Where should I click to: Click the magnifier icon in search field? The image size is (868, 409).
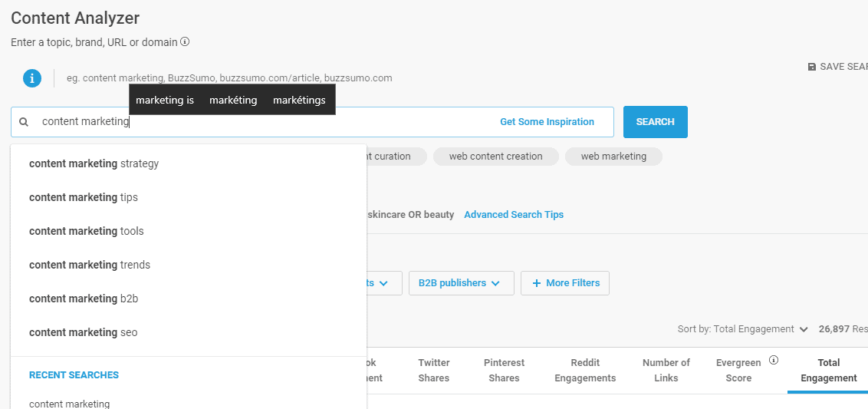tap(24, 122)
